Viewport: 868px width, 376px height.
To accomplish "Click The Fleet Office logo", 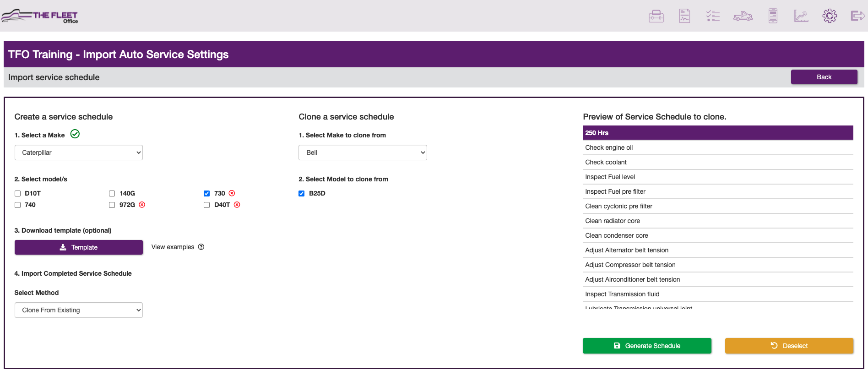I will pyautogui.click(x=40, y=16).
